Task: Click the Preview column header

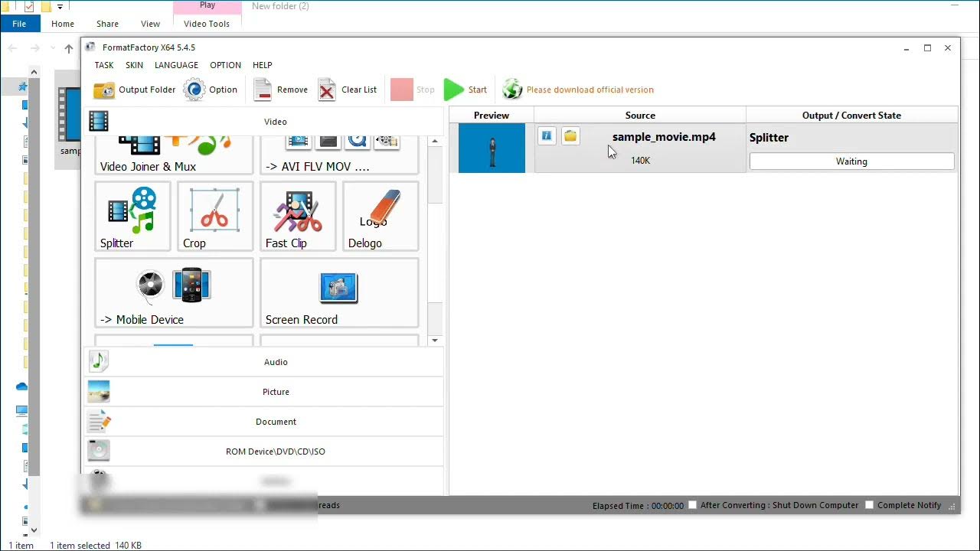Action: [492, 116]
